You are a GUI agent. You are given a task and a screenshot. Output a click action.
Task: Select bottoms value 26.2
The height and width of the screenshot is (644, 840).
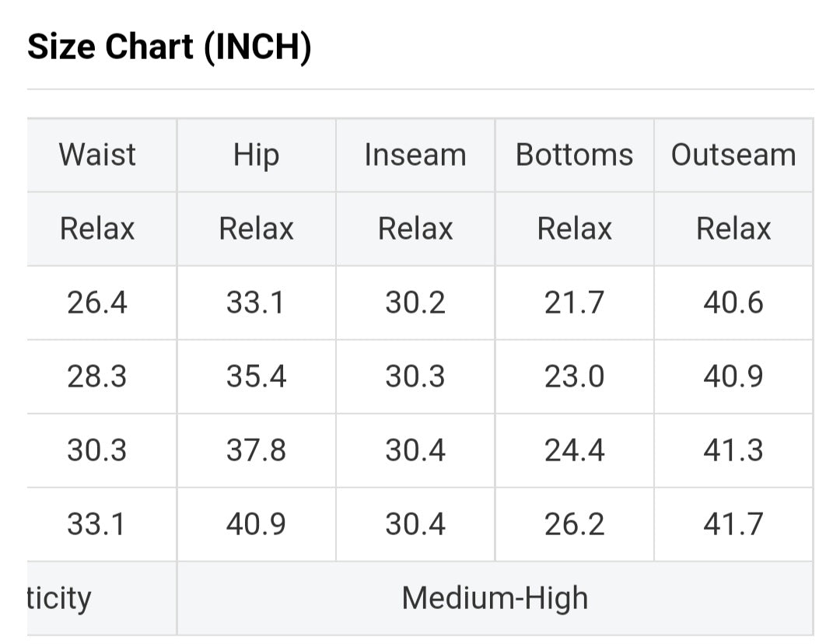tap(574, 524)
